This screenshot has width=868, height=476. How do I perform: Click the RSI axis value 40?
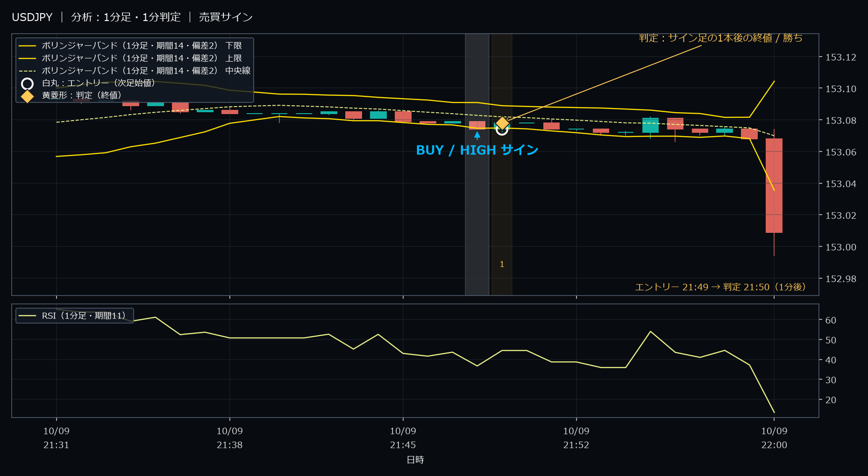click(x=831, y=360)
